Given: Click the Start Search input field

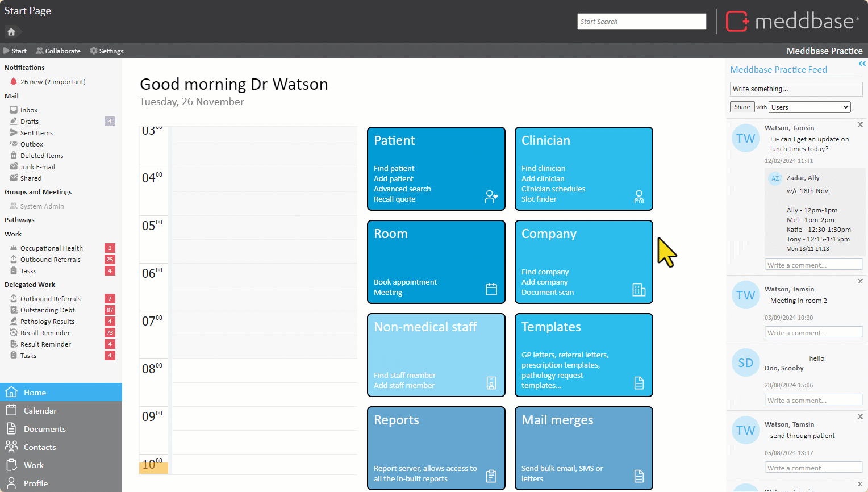Looking at the screenshot, I should pyautogui.click(x=641, y=22).
